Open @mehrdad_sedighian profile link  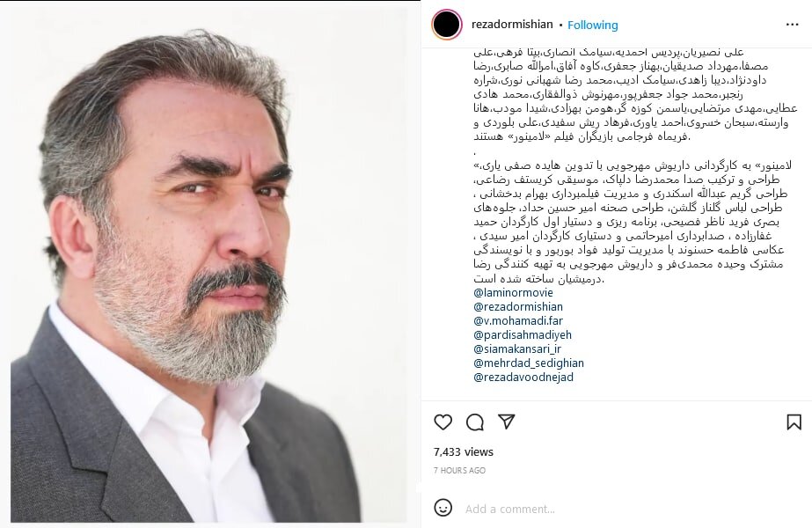(x=529, y=363)
